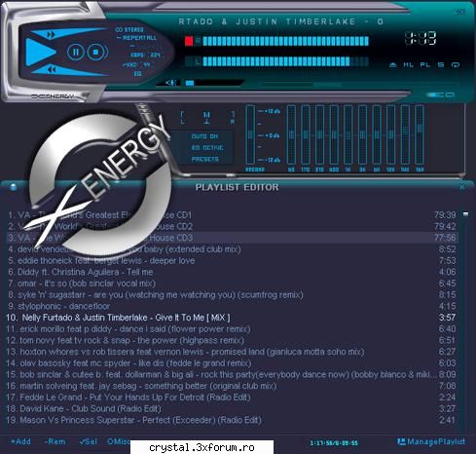Click the playlist editor round menu icon
The height and width of the screenshot is (454, 476).
[14, 187]
